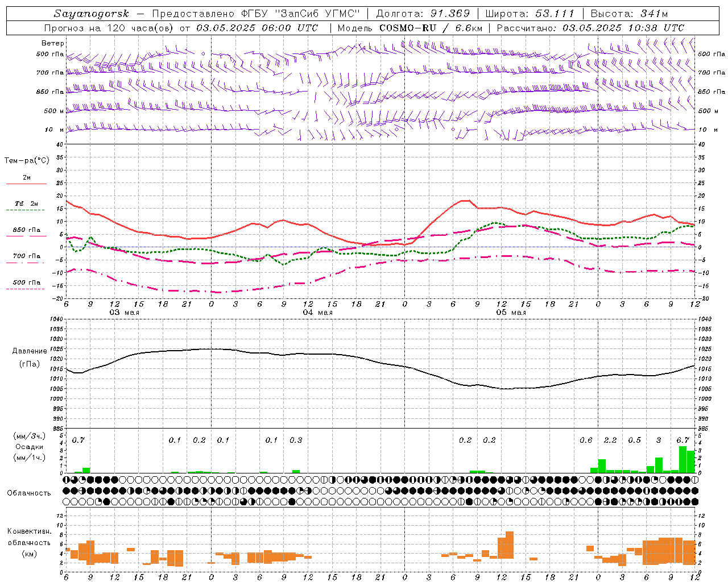
Task: Click the '500 гПа' entry in the temperature legend
Action: coord(27,282)
